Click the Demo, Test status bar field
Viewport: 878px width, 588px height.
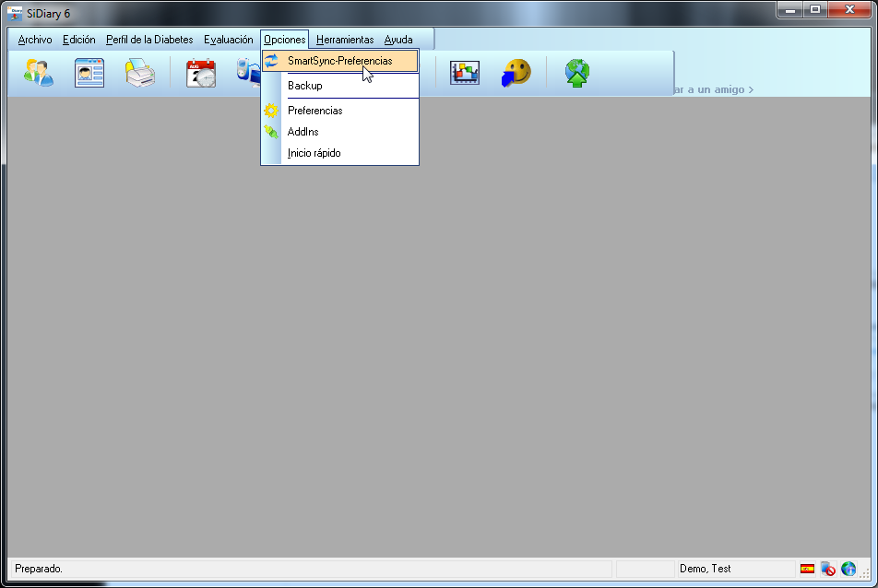tap(706, 569)
